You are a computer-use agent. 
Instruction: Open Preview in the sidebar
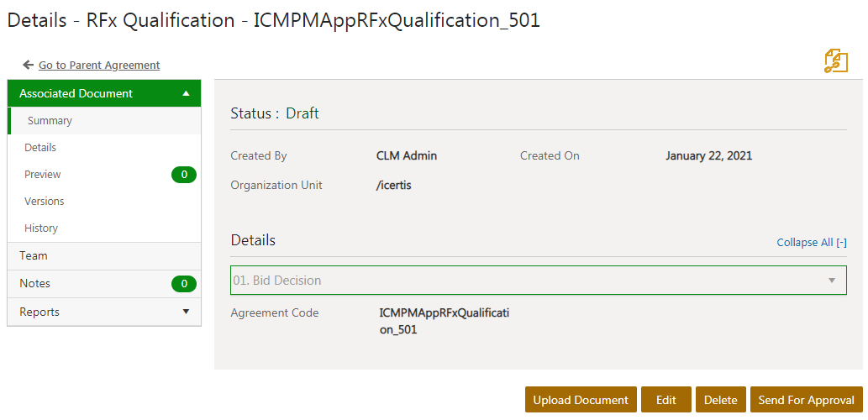click(43, 175)
